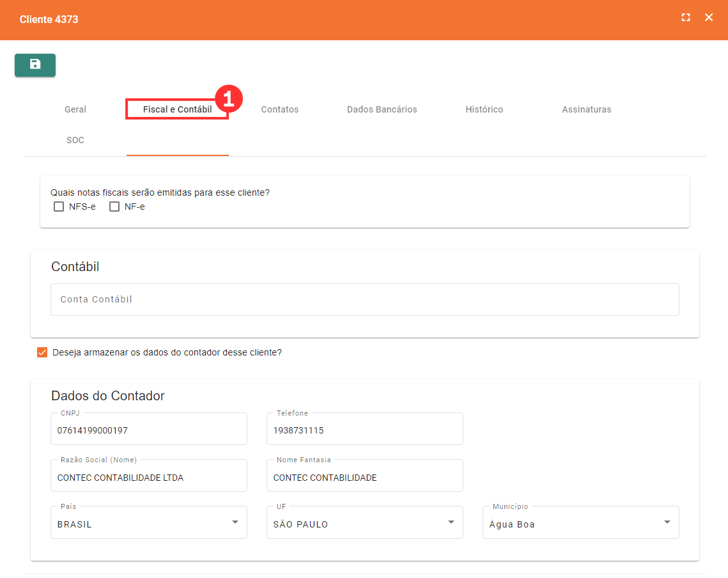
Task: Go to the Dados Bancários tab
Action: tap(382, 109)
